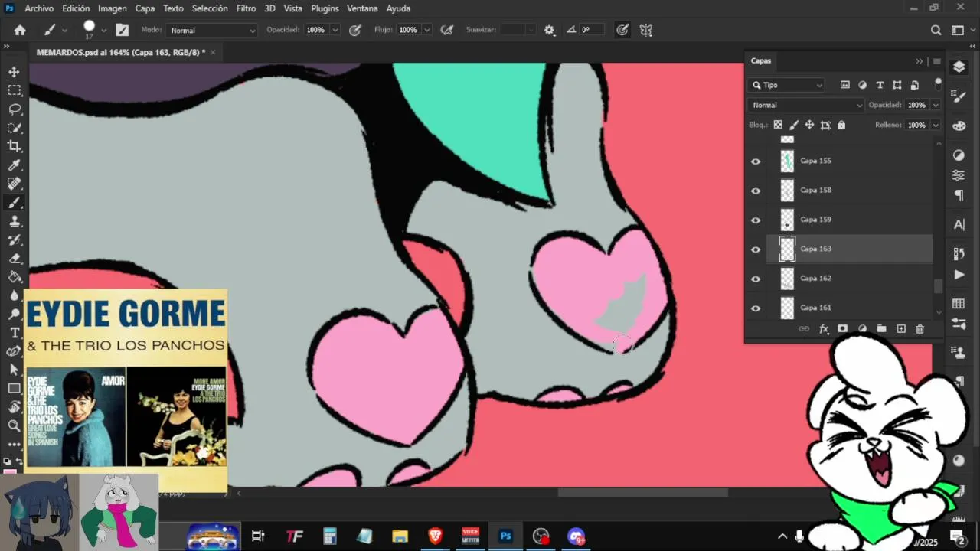This screenshot has width=980, height=551.
Task: Click the horizontal canvas scrollbar
Action: point(642,493)
